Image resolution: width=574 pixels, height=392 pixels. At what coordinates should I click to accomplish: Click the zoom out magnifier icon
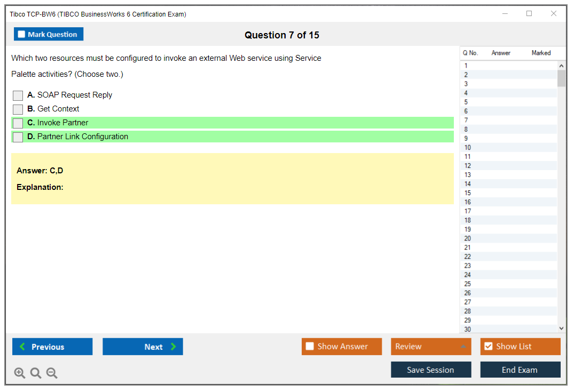[x=52, y=373]
